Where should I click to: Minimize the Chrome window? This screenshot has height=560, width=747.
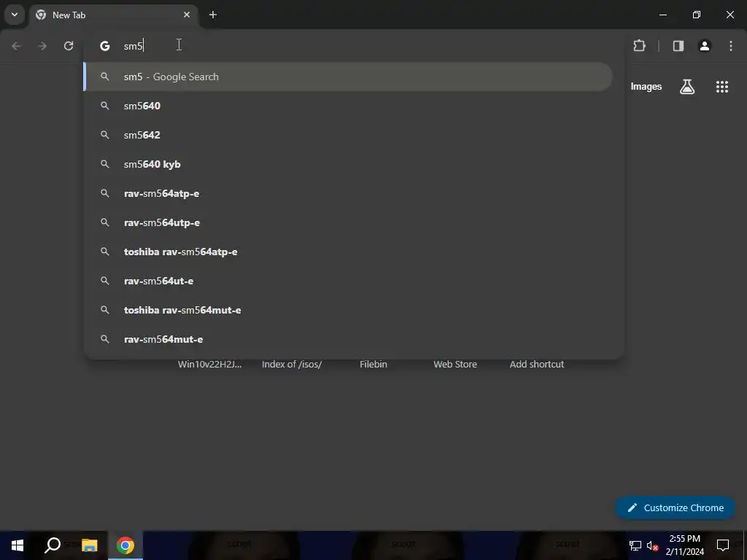(662, 15)
